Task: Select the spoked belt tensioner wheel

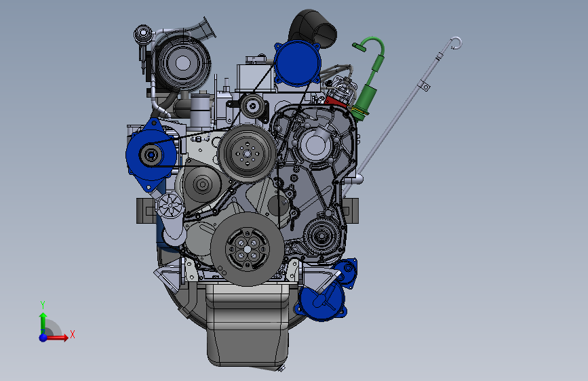Action: (171, 205)
